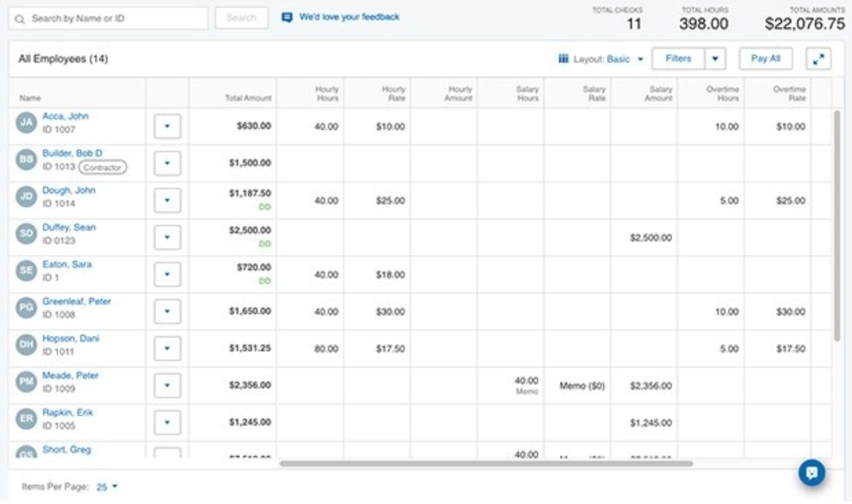
Task: Click the Pay All button
Action: coord(765,59)
